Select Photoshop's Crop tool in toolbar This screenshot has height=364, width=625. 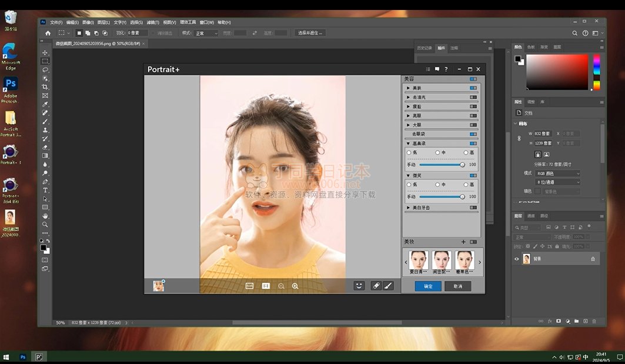coord(45,87)
